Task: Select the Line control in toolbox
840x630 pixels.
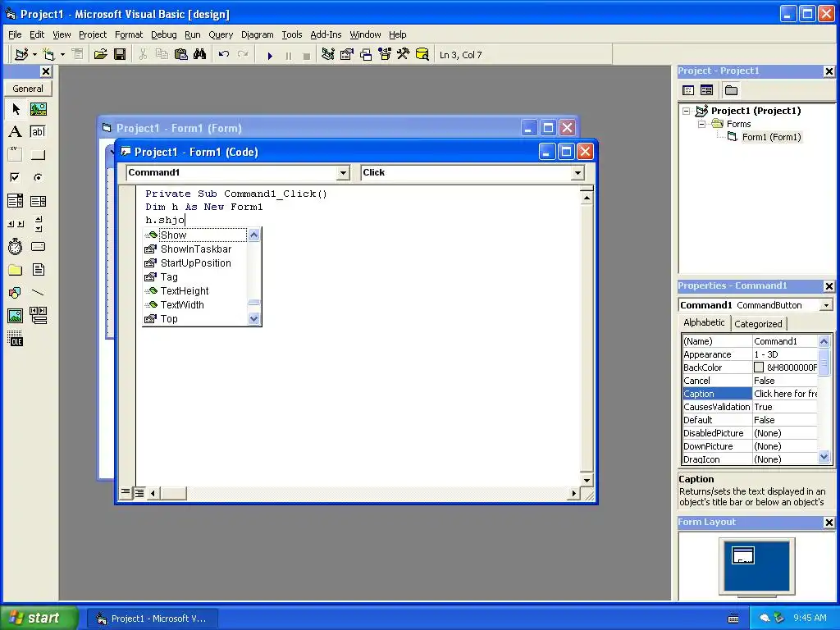Action: [x=38, y=293]
